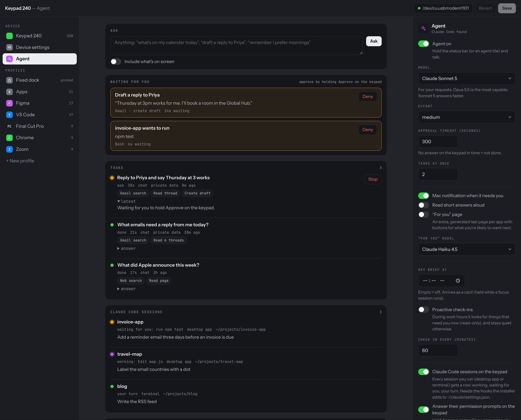Select the Fixed dock profile

[x=40, y=80]
